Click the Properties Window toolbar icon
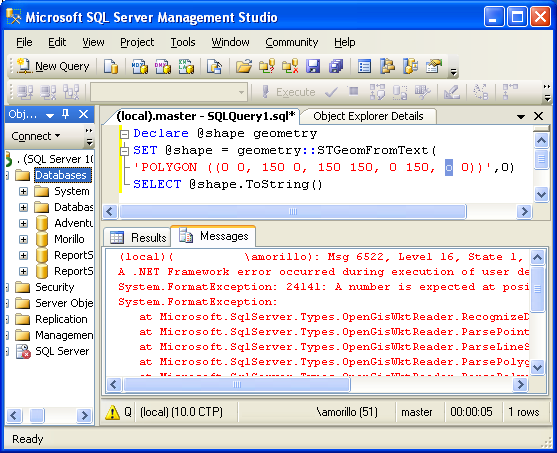 [x=434, y=66]
